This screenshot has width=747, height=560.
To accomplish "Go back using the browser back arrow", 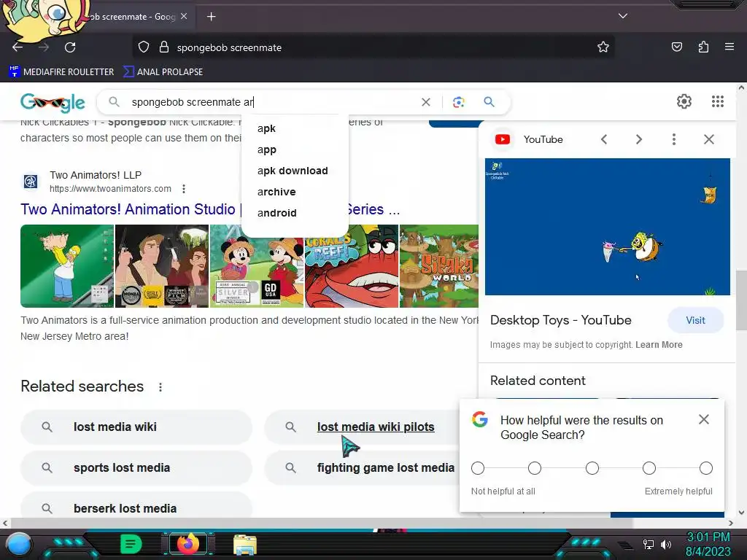I will click(x=18, y=47).
